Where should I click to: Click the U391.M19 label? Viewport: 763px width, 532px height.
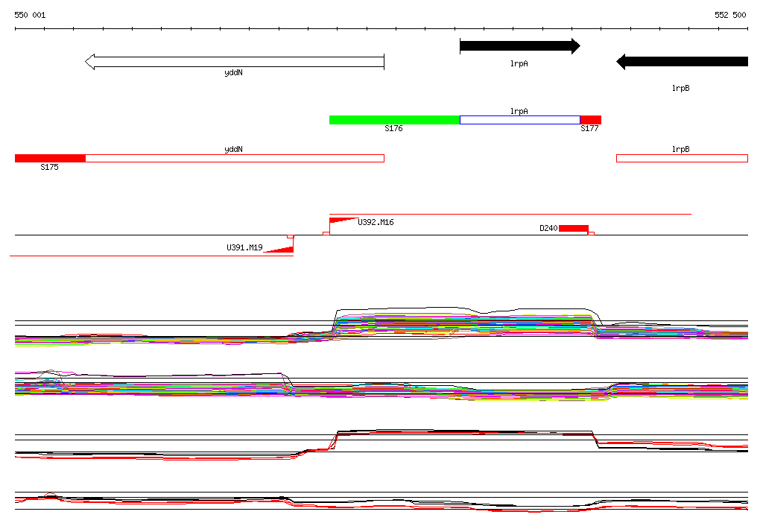point(244,248)
